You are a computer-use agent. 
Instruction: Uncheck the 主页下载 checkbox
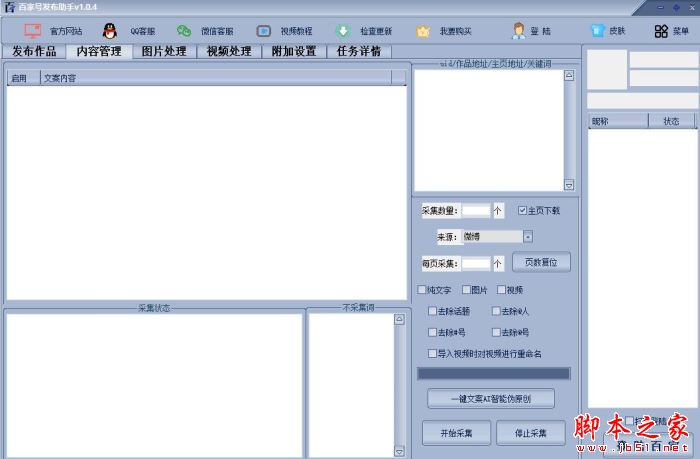tap(522, 211)
